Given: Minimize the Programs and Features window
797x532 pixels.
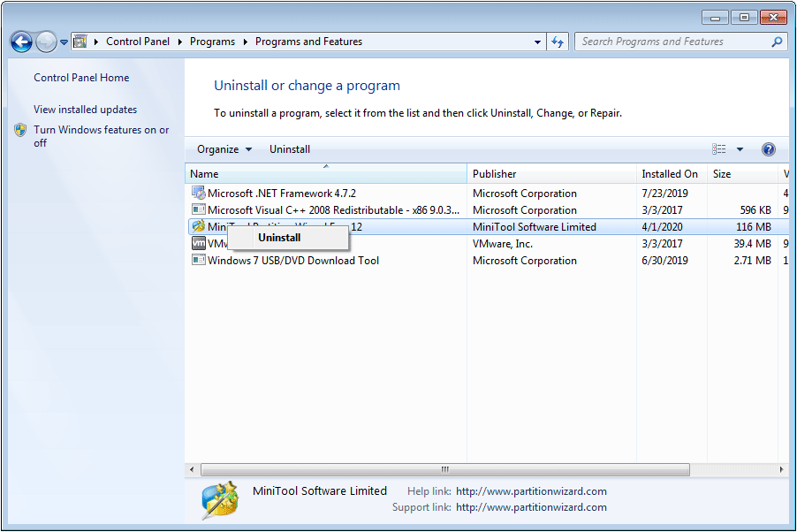Looking at the screenshot, I should (715, 18).
